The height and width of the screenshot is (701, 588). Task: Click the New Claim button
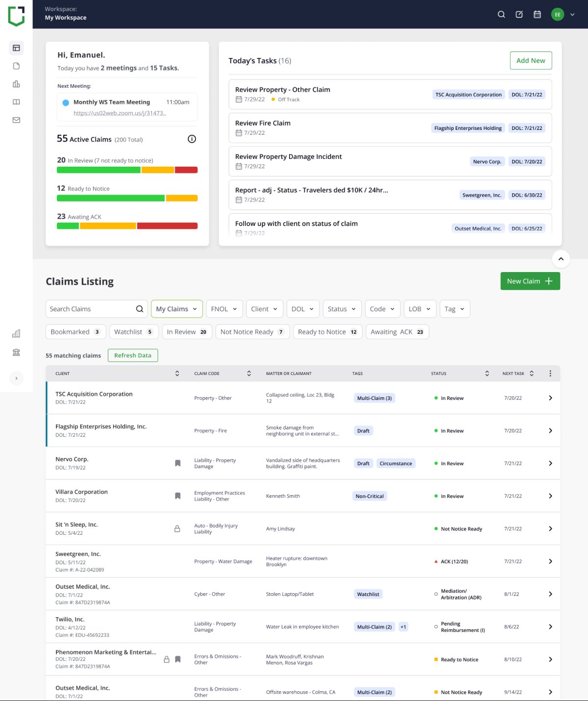pyautogui.click(x=530, y=281)
